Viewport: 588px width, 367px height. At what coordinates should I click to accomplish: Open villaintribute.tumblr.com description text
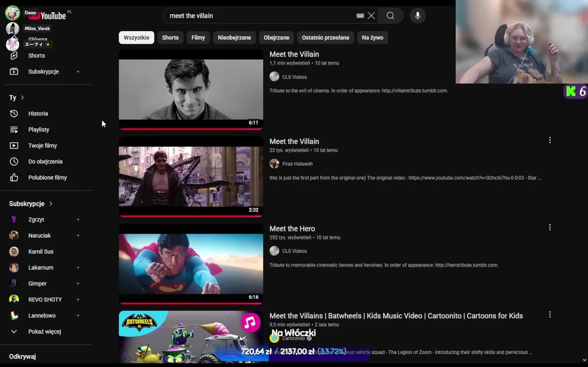[359, 90]
